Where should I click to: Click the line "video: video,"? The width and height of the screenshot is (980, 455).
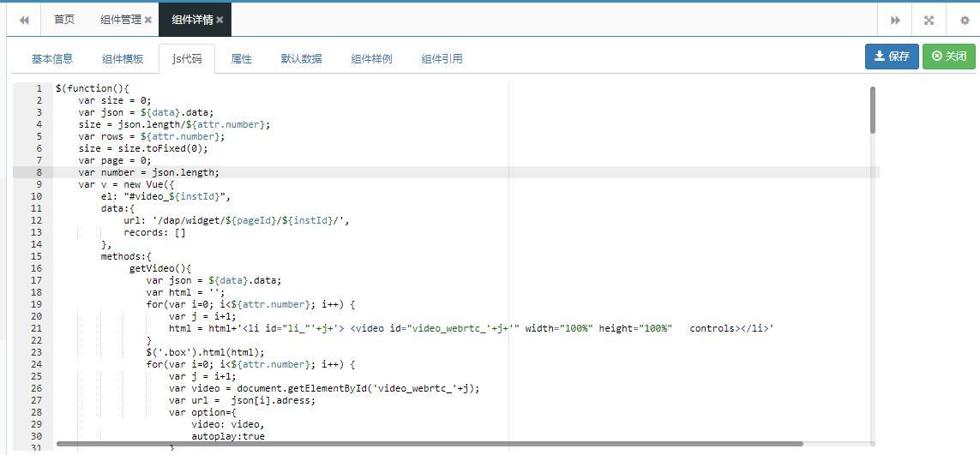[228, 424]
